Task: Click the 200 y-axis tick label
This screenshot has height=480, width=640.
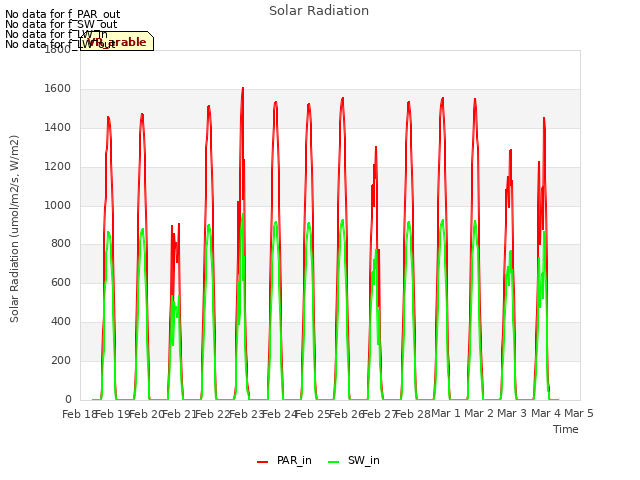Action: click(x=61, y=360)
